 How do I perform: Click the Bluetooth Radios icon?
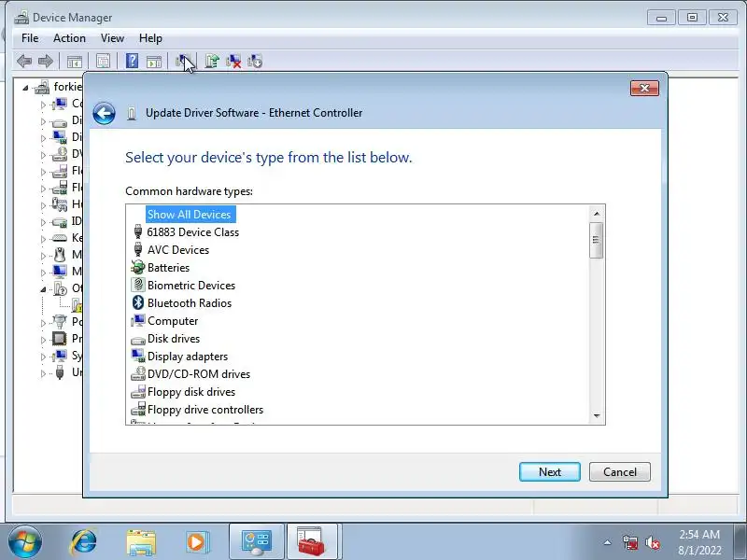137,302
